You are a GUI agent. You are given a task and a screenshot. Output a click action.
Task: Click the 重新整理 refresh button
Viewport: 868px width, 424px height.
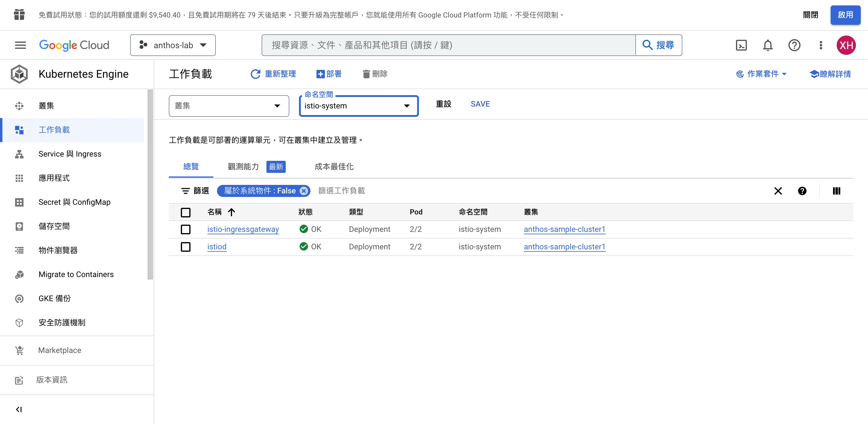click(273, 74)
